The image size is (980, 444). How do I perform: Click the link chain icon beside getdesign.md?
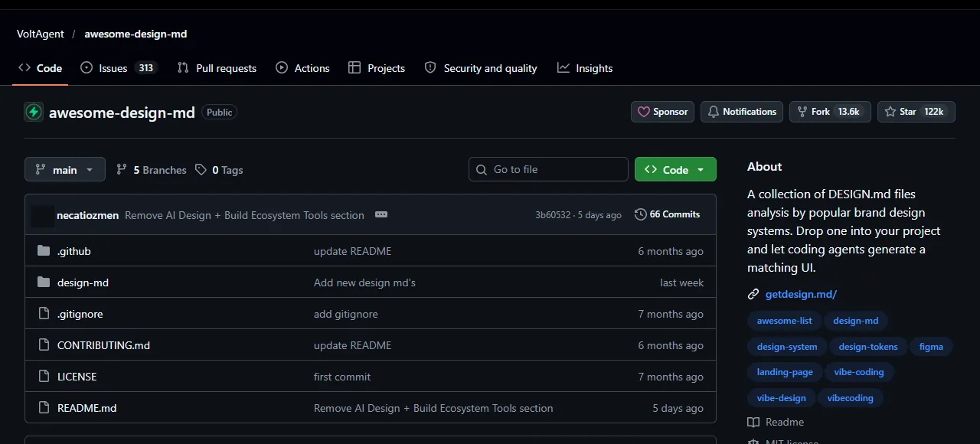point(753,294)
